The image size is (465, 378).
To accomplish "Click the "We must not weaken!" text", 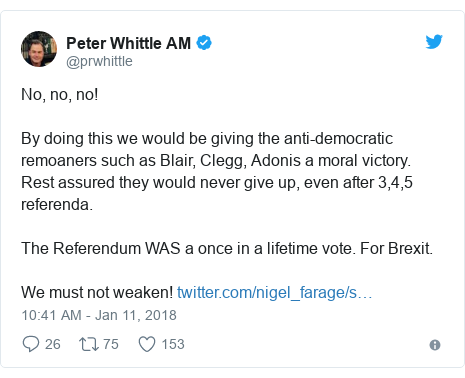I will coord(97,293).
